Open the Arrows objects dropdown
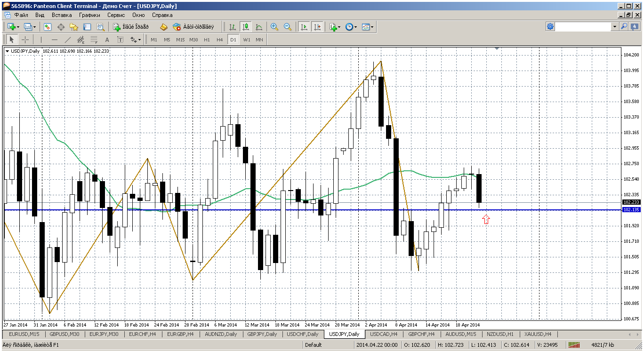Image resolution: width=644 pixels, height=351 pixels. pyautogui.click(x=135, y=40)
